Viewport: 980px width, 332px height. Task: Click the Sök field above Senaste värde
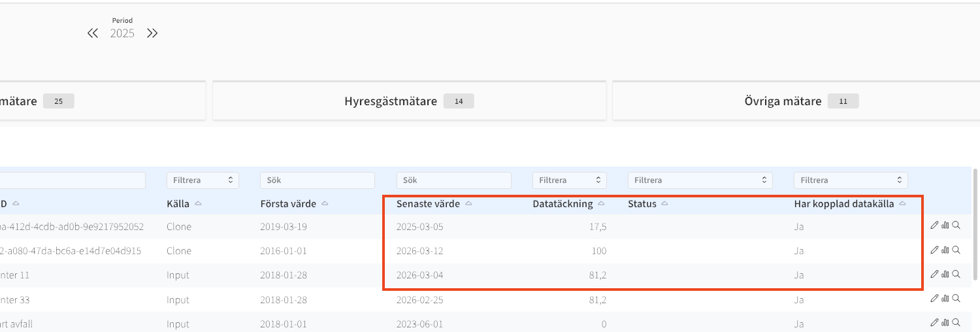click(453, 180)
